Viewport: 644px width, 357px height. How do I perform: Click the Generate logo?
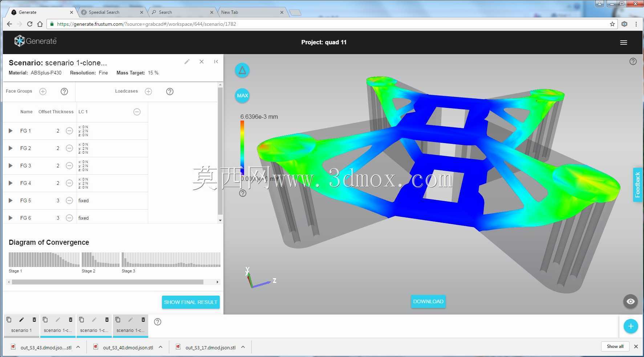click(x=36, y=41)
